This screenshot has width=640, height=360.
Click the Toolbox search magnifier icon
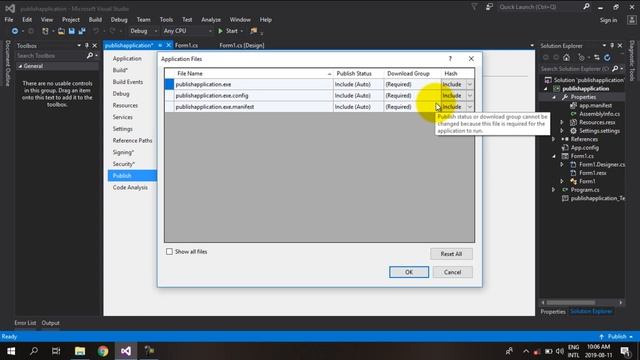point(90,56)
